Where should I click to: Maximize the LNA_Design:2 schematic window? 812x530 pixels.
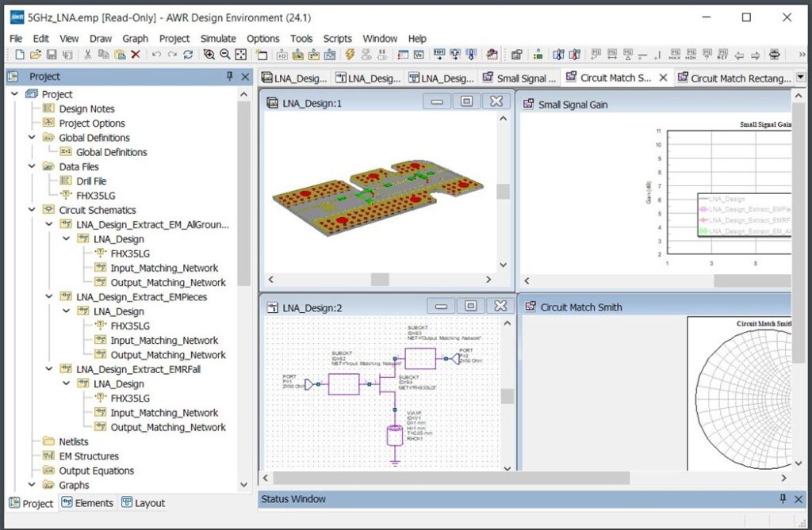470,306
